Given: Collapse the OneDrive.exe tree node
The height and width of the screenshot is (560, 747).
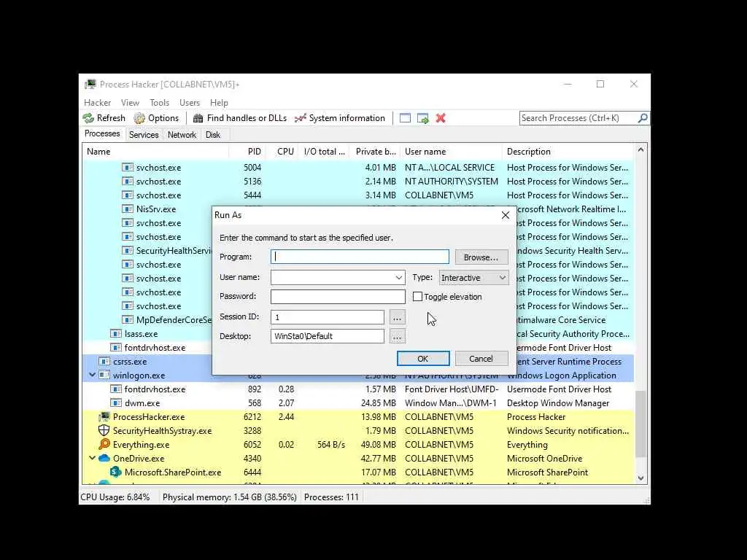Looking at the screenshot, I should pyautogui.click(x=92, y=458).
